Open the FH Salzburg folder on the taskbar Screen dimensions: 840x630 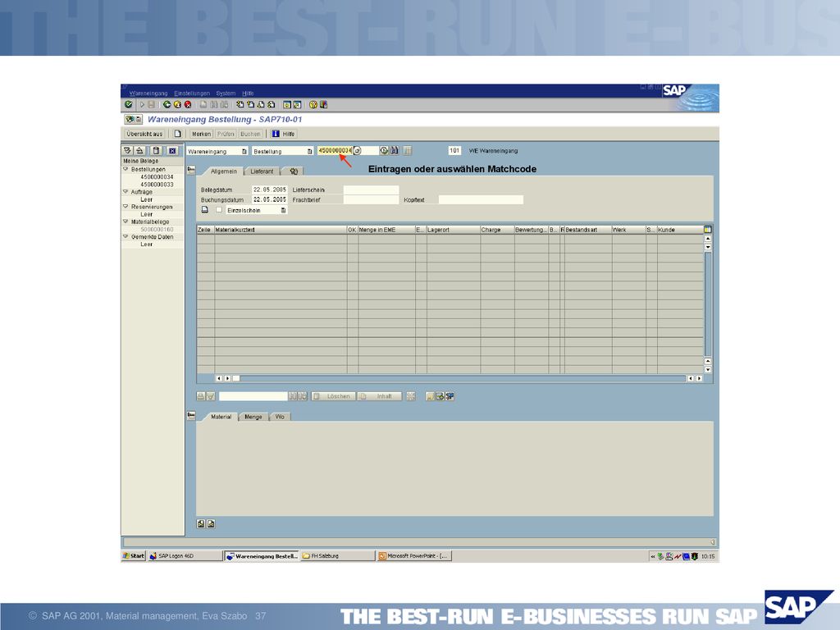tap(337, 555)
